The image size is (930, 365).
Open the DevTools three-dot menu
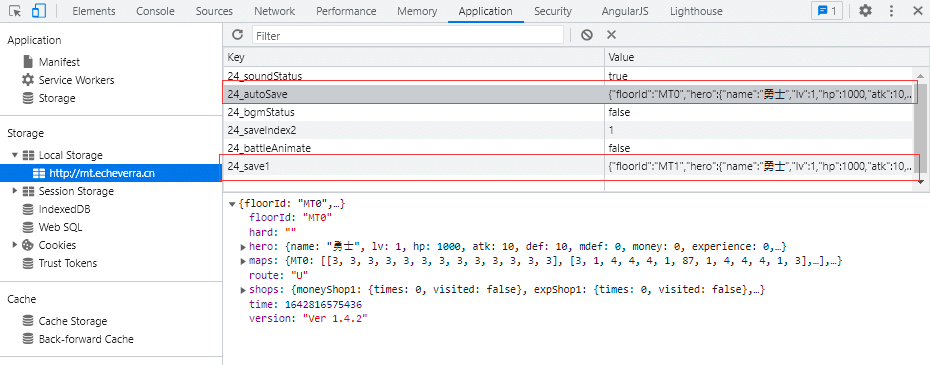coord(891,11)
